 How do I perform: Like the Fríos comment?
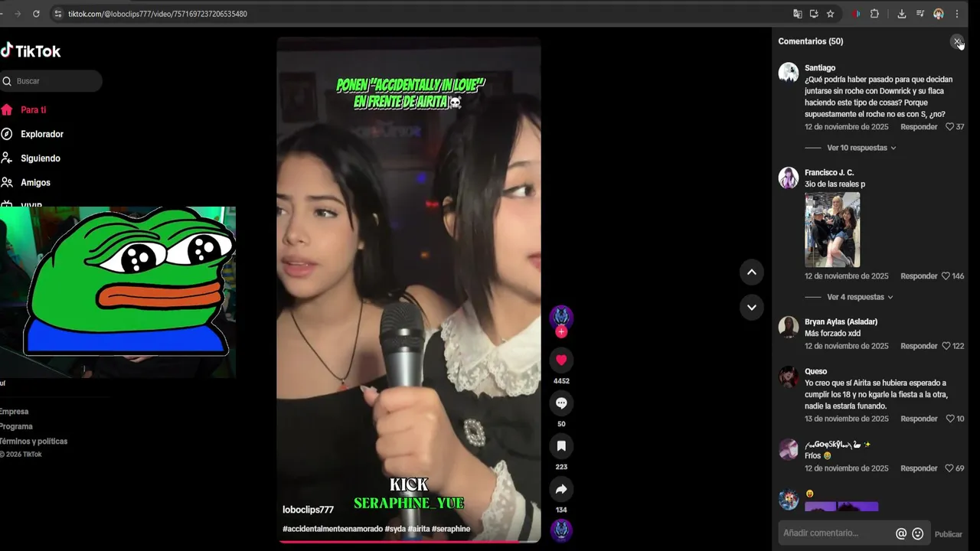click(949, 468)
